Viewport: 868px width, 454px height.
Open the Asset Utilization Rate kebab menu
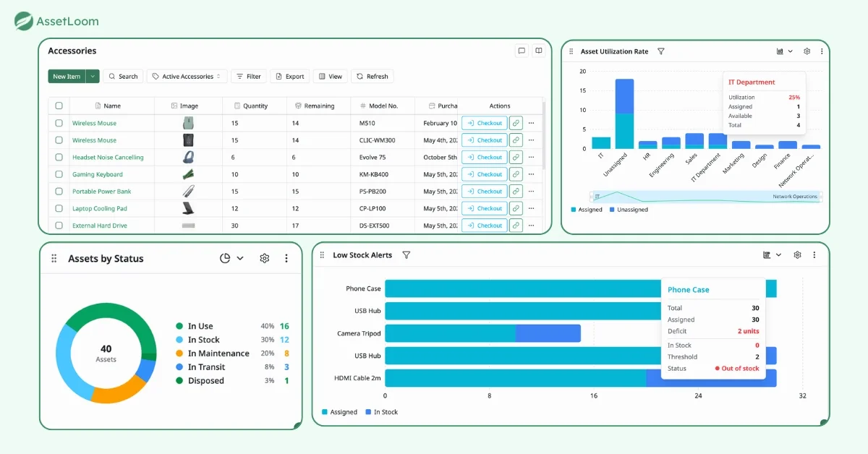pos(822,51)
